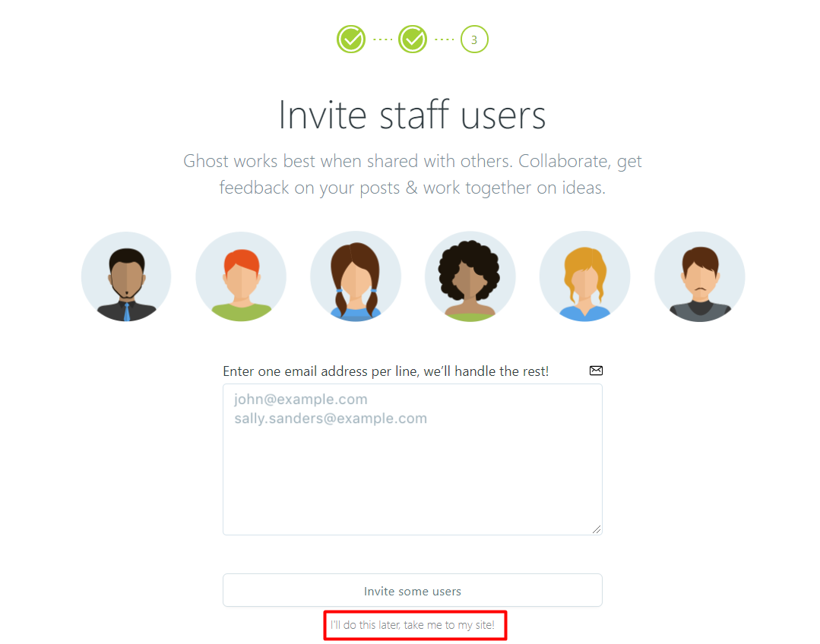This screenshot has height=644, width=820.
Task: Click the Ghost works best description text
Action: point(413,174)
